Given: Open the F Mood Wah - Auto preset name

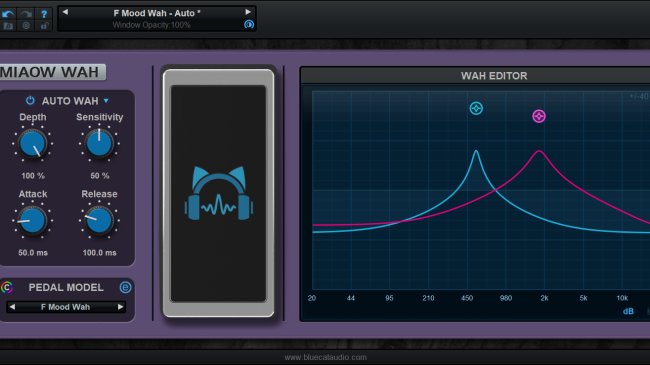Looking at the screenshot, I should click(x=157, y=13).
